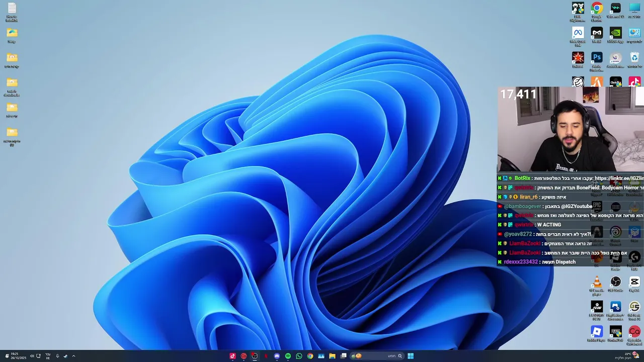Screen dimensions: 644x362
Task: Open File Explorer from the taskbar
Action: pyautogui.click(x=332, y=356)
